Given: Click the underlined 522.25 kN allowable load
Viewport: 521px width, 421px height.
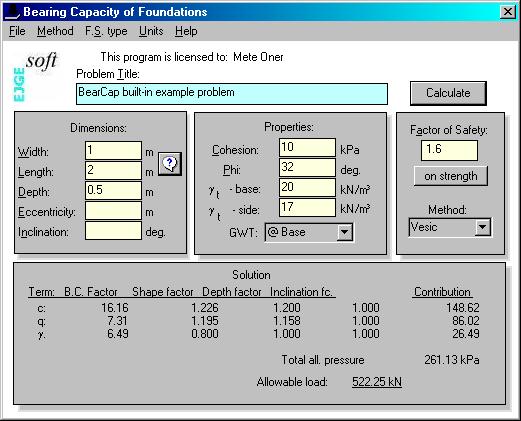Looking at the screenshot, I should (x=377, y=382).
